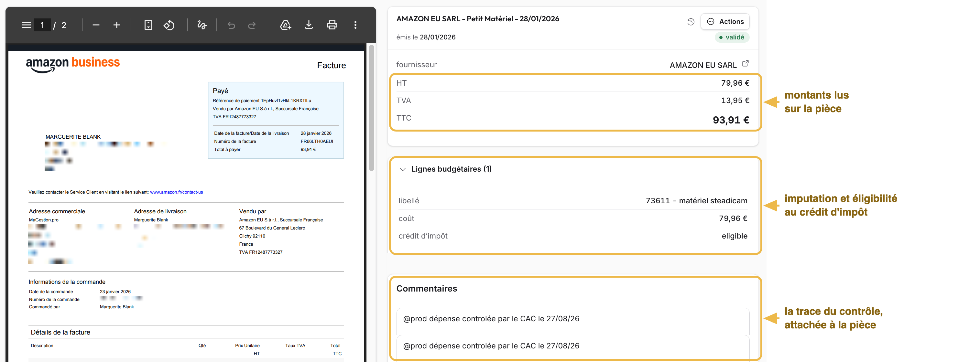This screenshot has width=980, height=362.
Task: Click the Informations de la commande heading
Action: (67, 282)
